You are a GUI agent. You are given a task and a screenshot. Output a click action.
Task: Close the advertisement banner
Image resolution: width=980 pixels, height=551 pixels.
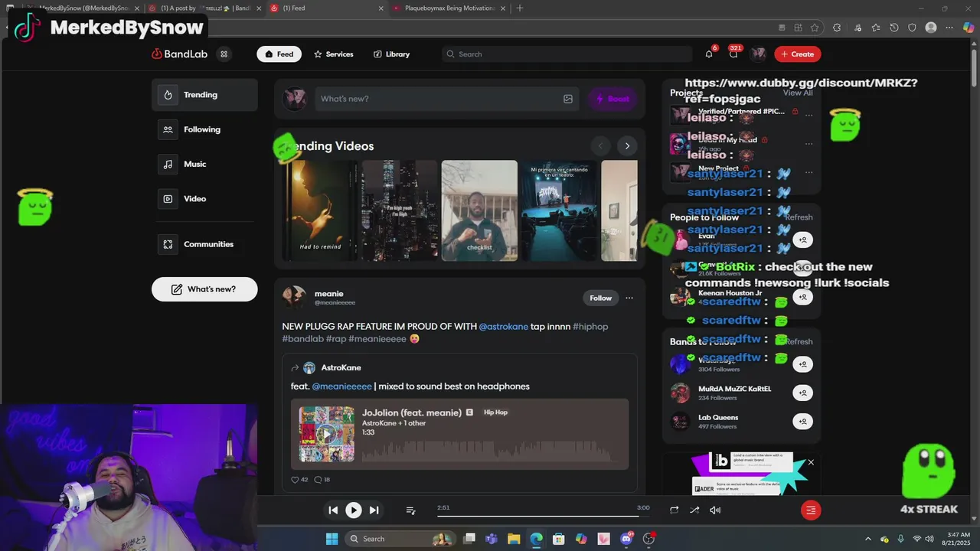811,462
